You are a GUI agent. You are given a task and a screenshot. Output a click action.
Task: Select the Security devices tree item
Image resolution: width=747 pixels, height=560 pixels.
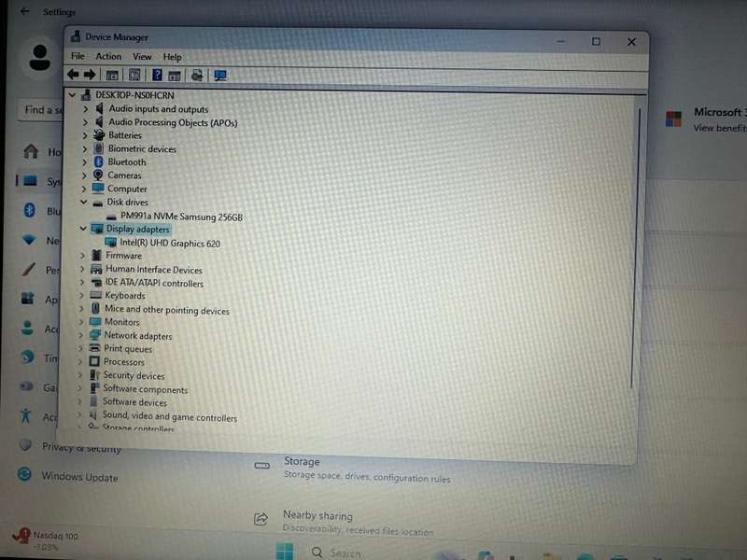pos(134,376)
